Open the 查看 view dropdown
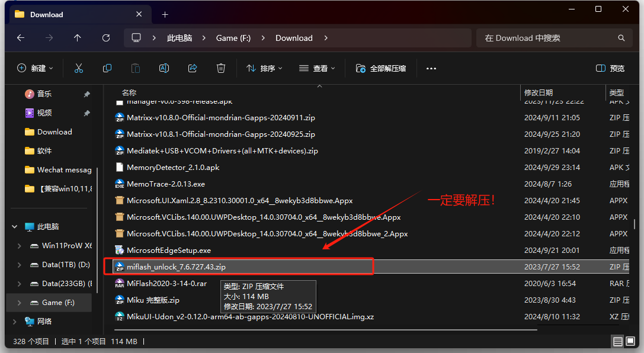This screenshot has width=644, height=353. pyautogui.click(x=317, y=68)
